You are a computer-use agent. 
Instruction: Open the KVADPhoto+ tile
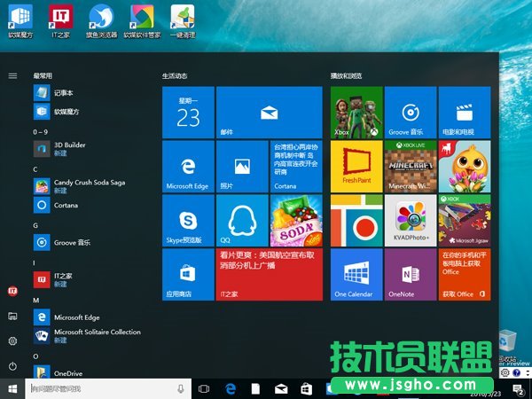411,220
